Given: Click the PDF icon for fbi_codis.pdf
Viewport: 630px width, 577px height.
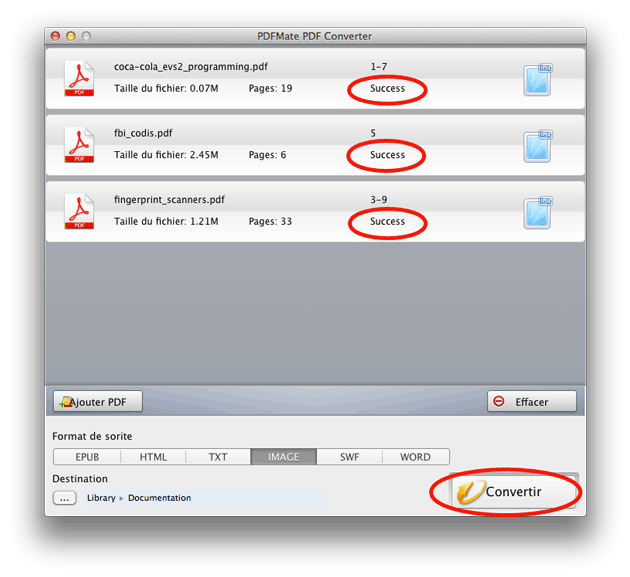Looking at the screenshot, I should point(79,145).
